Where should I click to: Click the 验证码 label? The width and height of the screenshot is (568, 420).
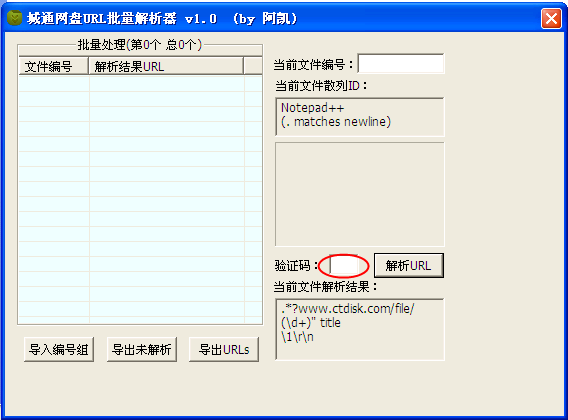[x=296, y=266]
